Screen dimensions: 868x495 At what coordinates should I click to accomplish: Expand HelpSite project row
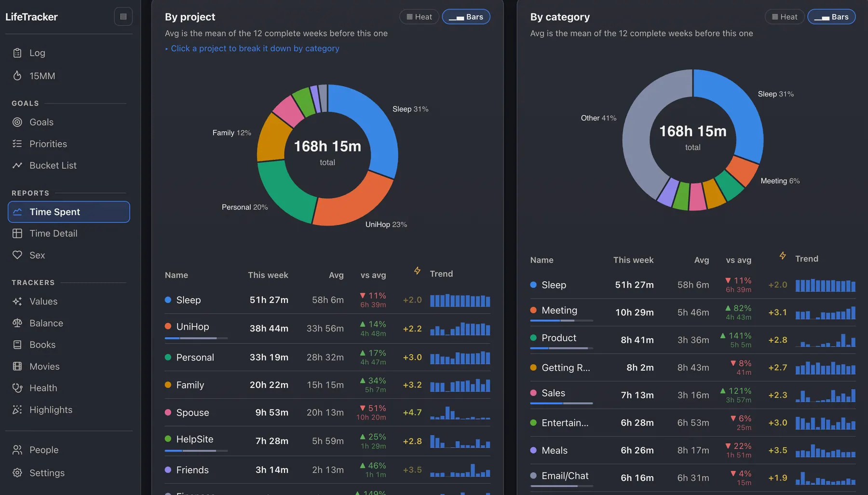pyautogui.click(x=327, y=441)
